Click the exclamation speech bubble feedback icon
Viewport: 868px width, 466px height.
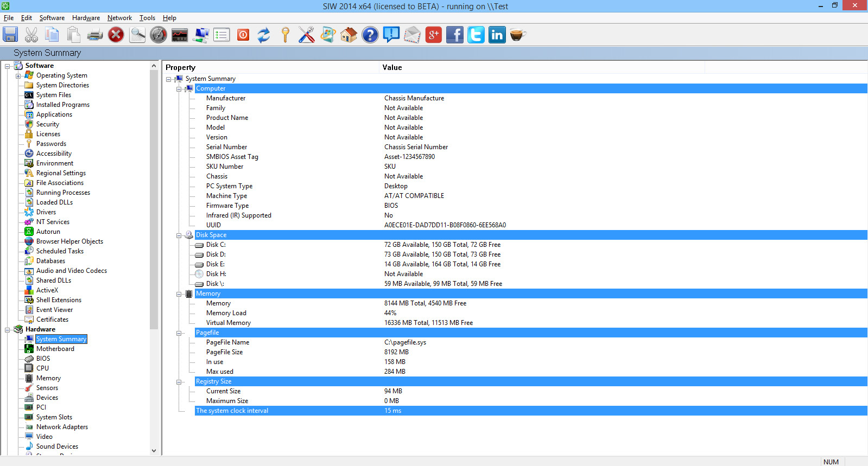[x=391, y=35]
